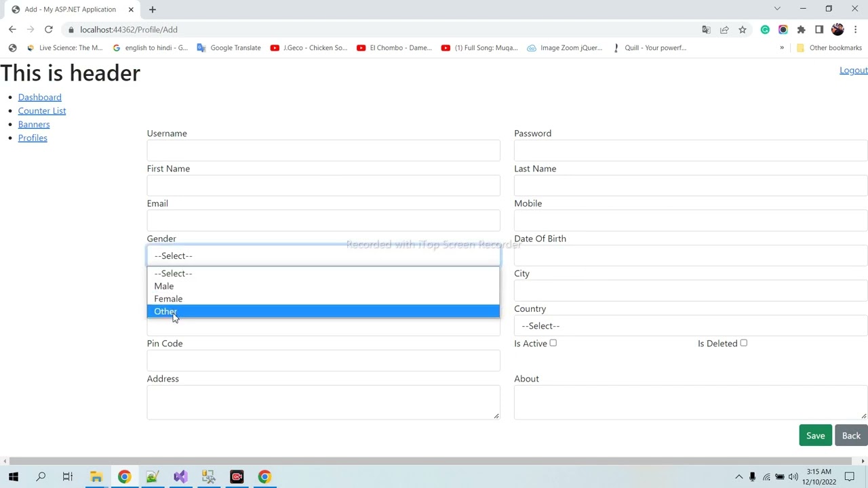Click the Logout link

point(854,70)
